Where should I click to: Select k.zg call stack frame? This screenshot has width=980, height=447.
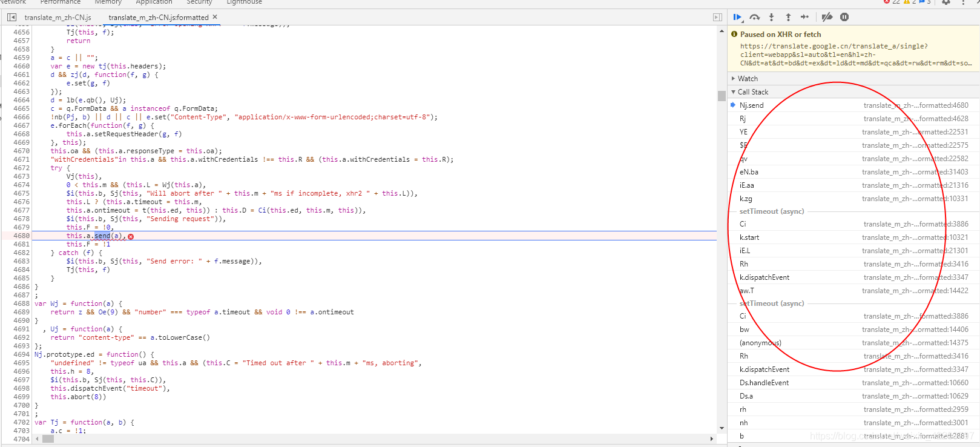click(853, 199)
